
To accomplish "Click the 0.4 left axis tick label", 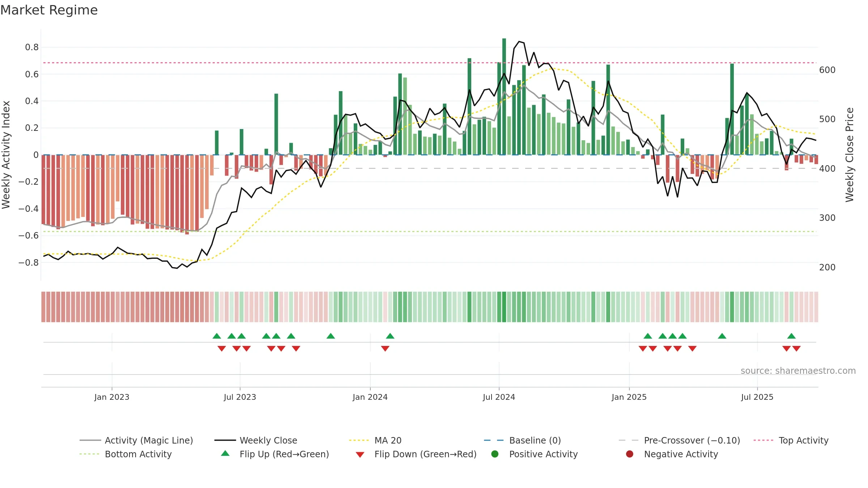I will click(x=32, y=101).
